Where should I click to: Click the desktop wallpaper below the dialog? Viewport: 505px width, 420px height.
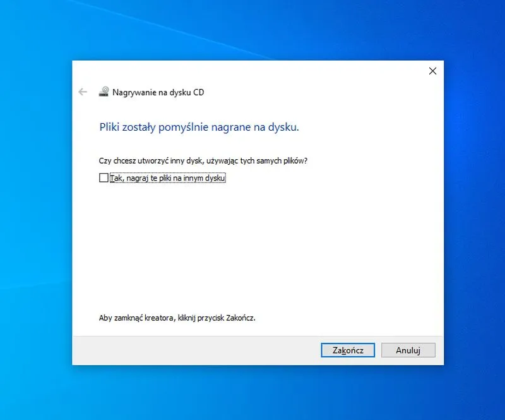(x=252, y=393)
